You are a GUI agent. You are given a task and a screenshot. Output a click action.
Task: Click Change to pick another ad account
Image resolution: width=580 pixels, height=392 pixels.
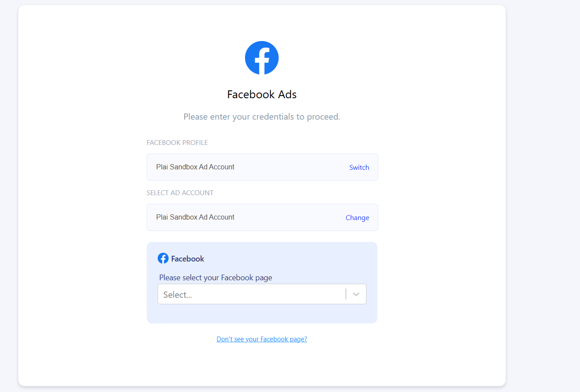357,218
